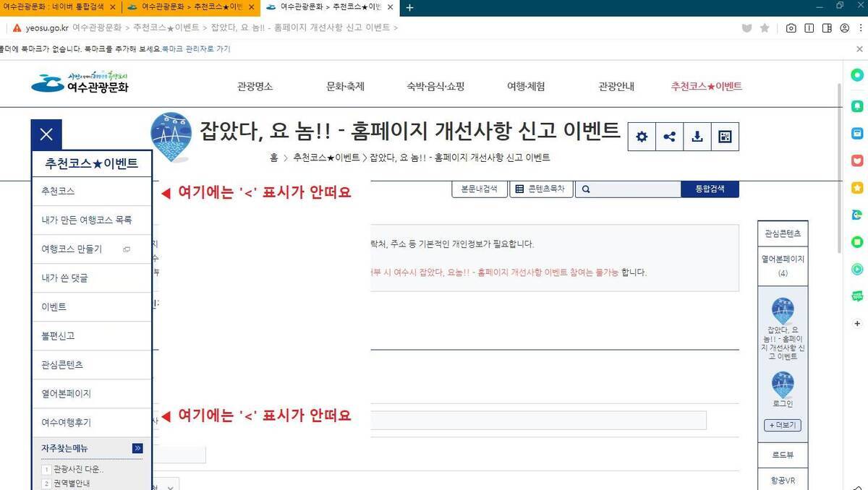Screen dimensions: 868x490
Task: Click the share icon next to the gear
Action: 669,136
